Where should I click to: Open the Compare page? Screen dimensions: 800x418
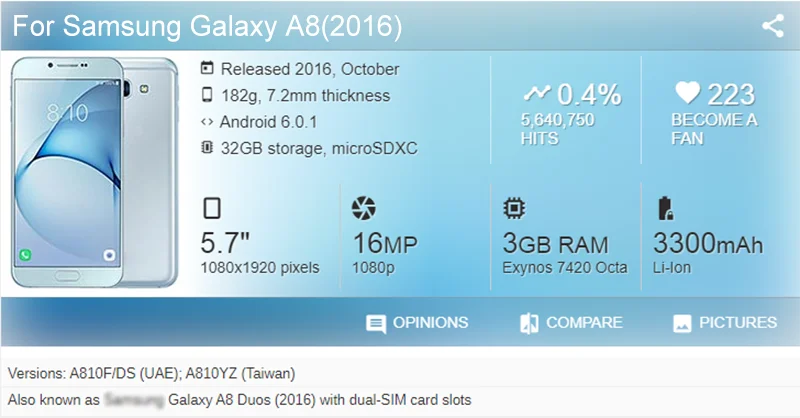coord(571,323)
